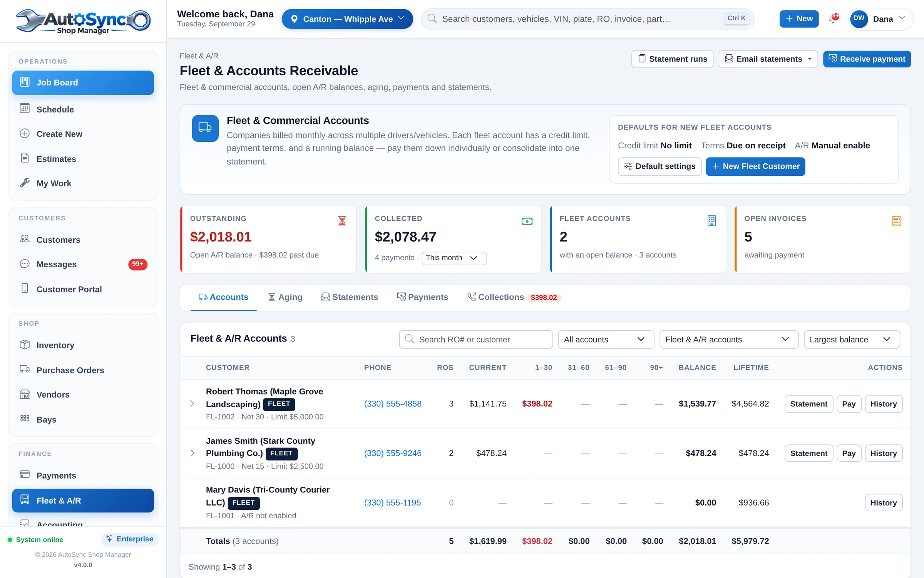Screen dimensions: 924x578
Task: Expand the James Smith account row
Action: 192,453
